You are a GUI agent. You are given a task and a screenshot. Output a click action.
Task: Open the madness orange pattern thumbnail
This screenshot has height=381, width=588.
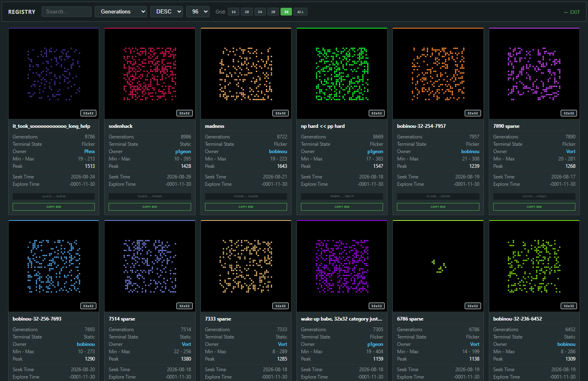[x=246, y=74]
